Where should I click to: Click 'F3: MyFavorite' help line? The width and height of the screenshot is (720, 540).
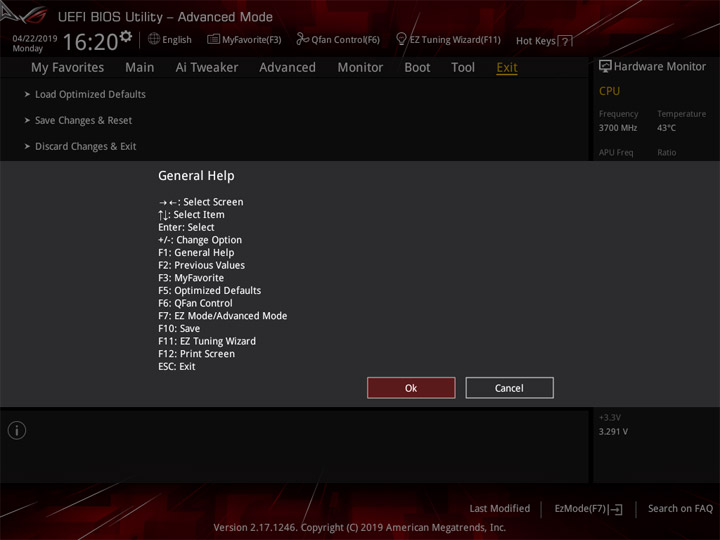pos(191,278)
